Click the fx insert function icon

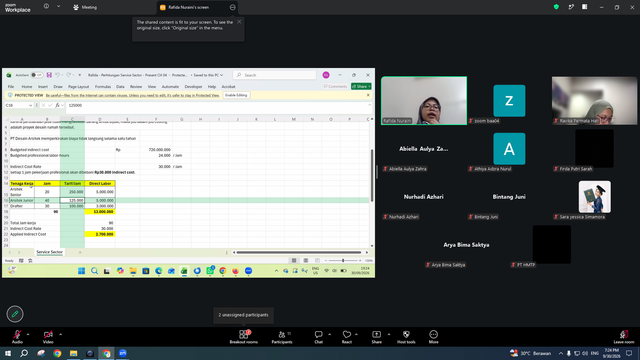pos(57,105)
